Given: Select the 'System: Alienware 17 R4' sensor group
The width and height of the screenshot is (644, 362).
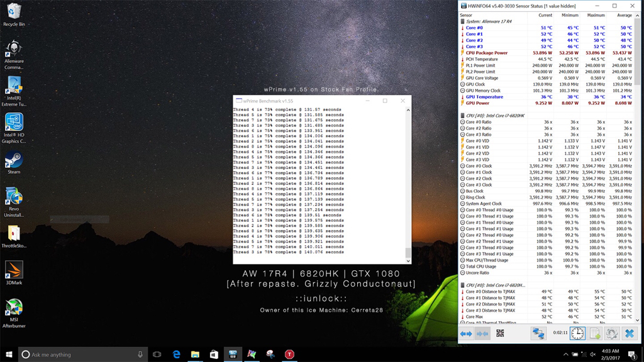Looking at the screenshot, I should point(547,21).
